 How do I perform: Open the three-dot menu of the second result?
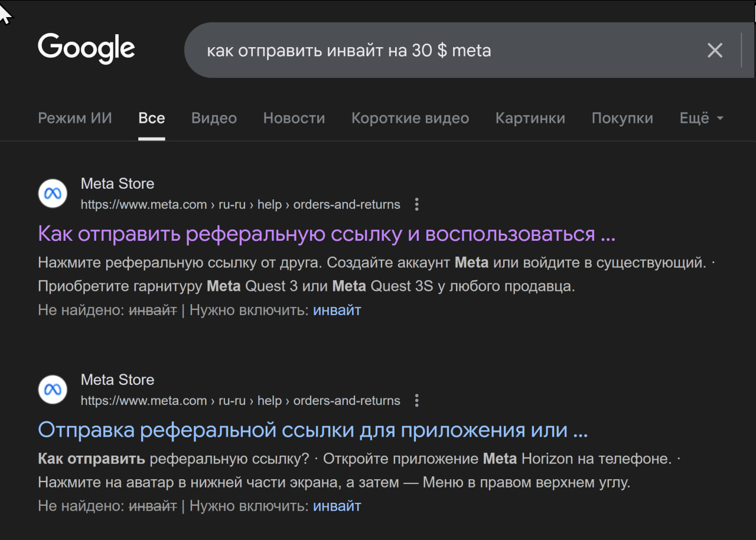(x=416, y=401)
